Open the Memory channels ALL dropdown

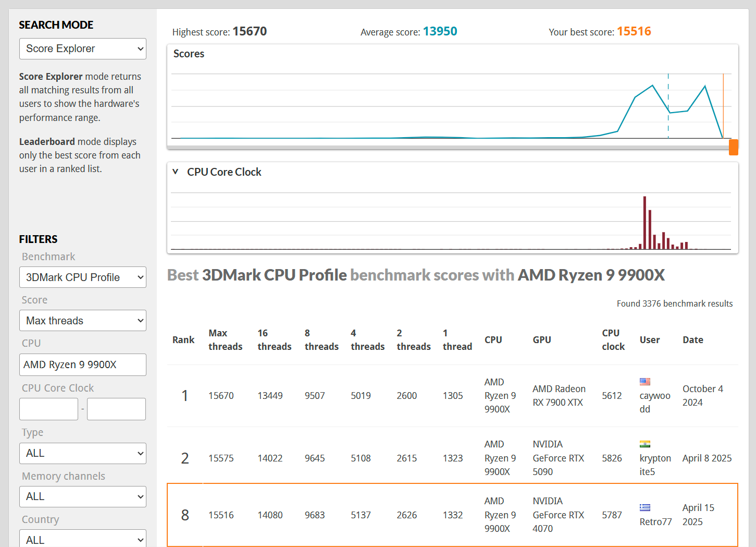click(x=83, y=496)
